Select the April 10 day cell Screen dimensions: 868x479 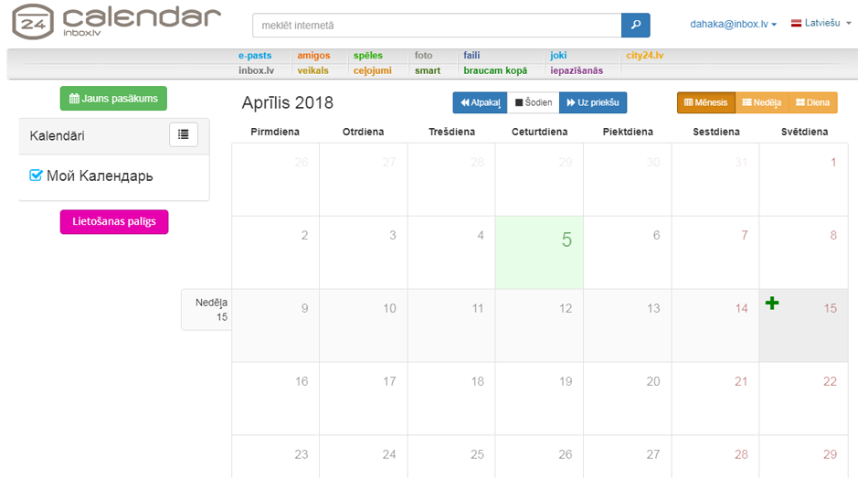pos(363,325)
